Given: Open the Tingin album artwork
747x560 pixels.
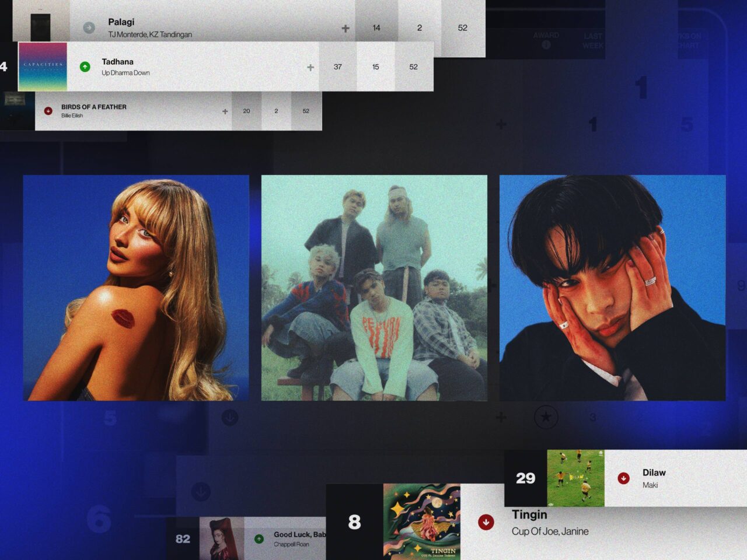Looking at the screenshot, I should [421, 521].
